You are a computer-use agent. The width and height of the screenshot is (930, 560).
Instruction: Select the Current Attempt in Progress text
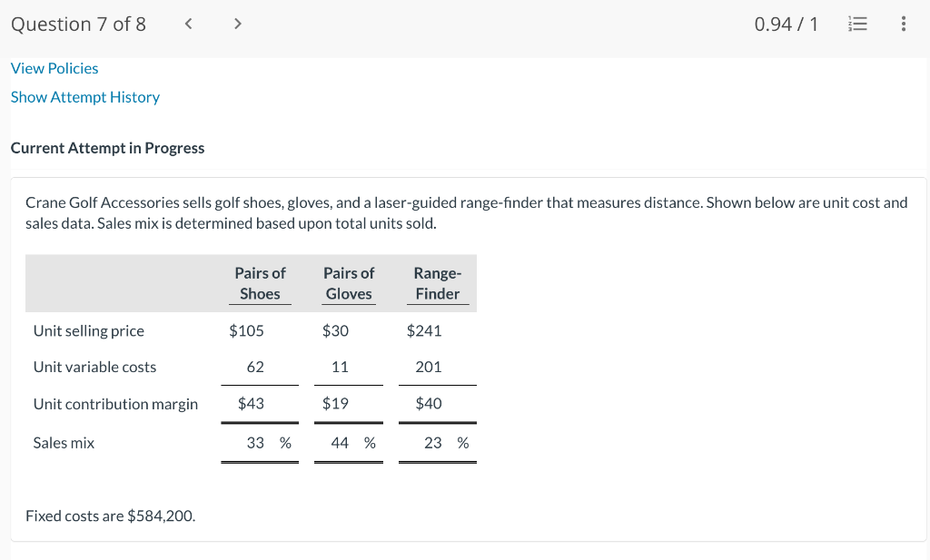(107, 148)
